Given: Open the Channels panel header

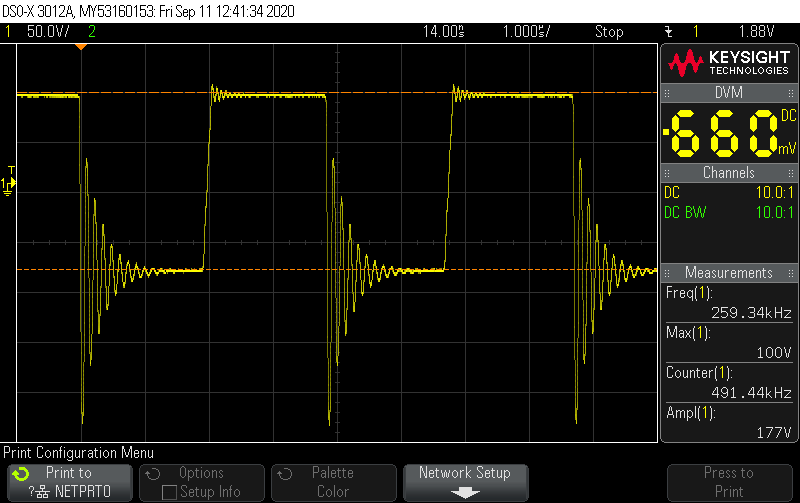Looking at the screenshot, I should coord(729,173).
